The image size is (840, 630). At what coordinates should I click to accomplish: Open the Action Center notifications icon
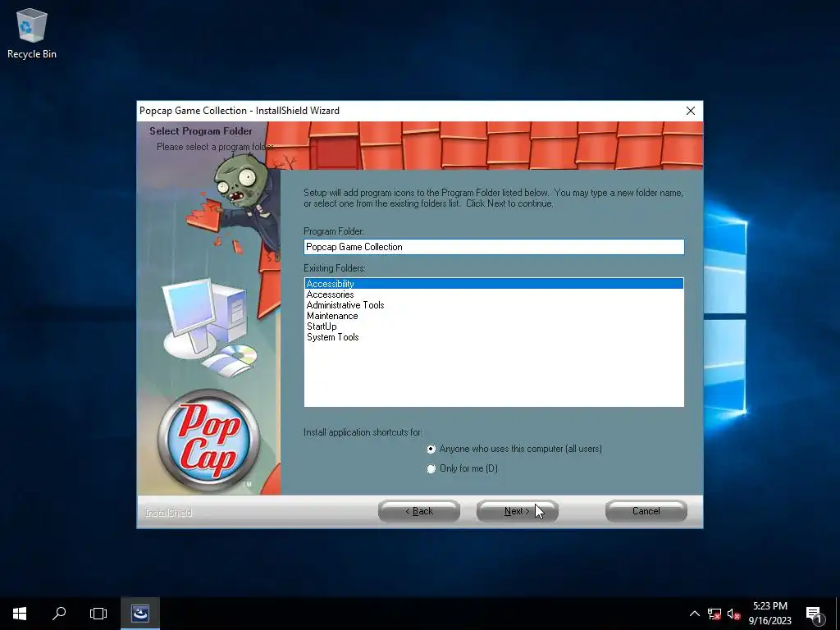(815, 614)
